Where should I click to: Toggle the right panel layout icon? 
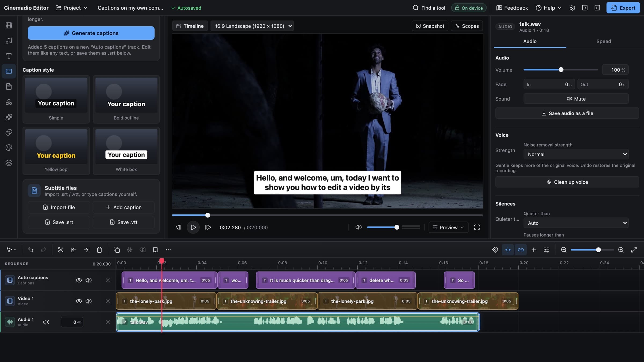[597, 8]
